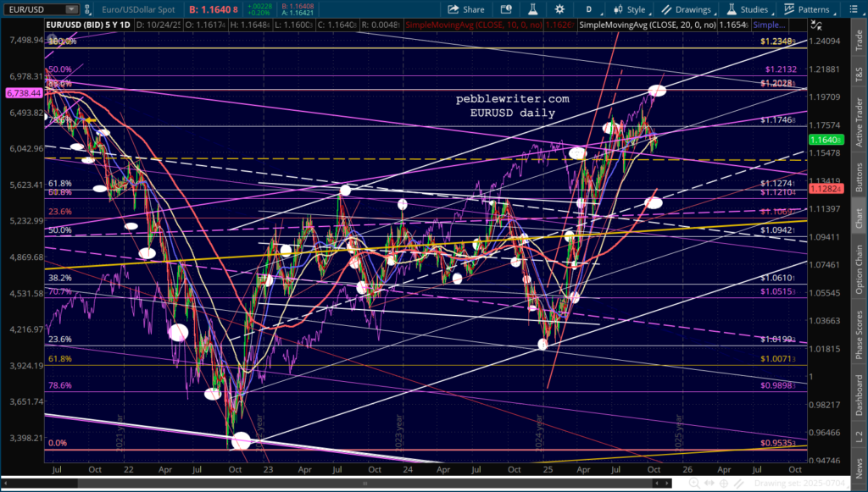Open the Share chart option
The height and width of the screenshot is (492, 868).
(x=465, y=9)
